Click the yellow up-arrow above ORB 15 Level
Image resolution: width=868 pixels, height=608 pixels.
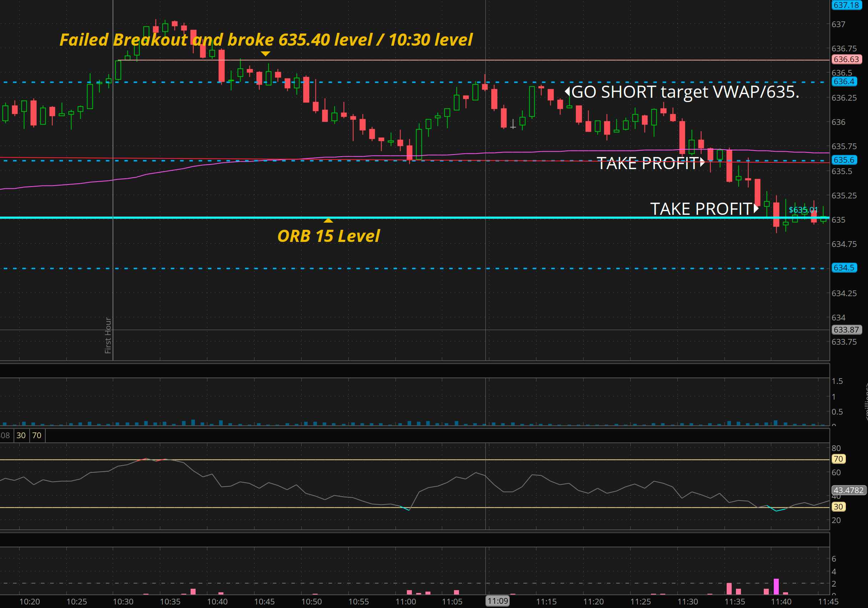click(328, 220)
